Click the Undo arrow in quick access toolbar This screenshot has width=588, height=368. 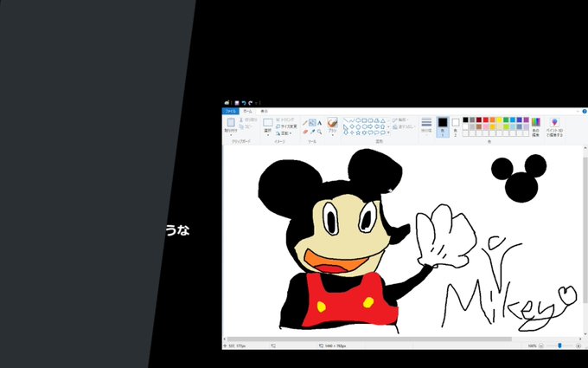point(244,103)
